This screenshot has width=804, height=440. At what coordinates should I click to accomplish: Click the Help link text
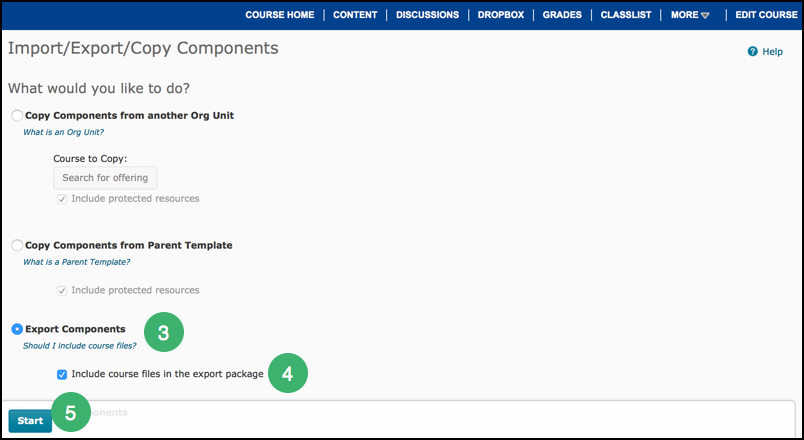click(772, 52)
